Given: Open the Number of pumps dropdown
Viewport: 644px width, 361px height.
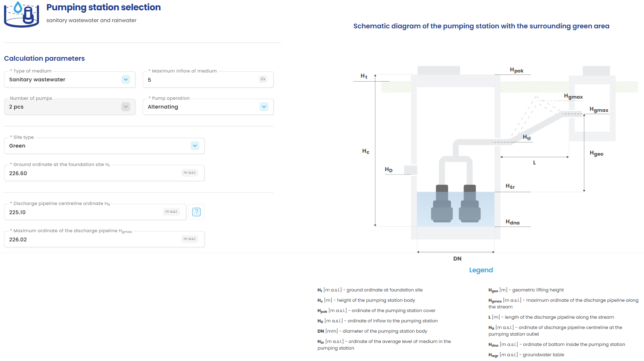Looking at the screenshot, I should point(125,107).
